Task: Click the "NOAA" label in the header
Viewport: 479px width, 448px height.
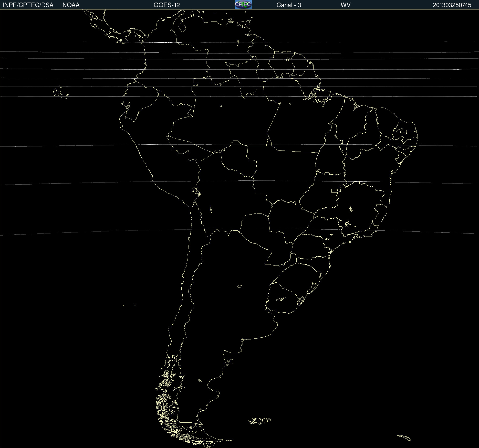Action: click(71, 5)
